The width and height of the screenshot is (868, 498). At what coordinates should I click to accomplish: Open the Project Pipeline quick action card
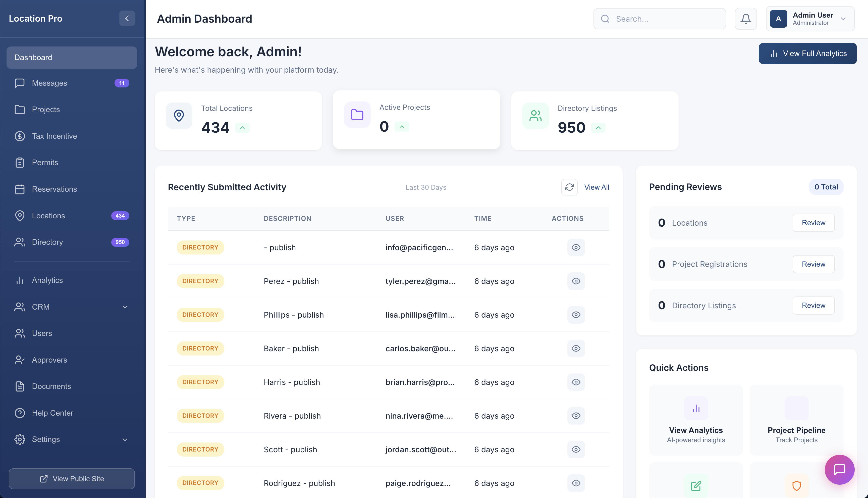[x=797, y=420]
